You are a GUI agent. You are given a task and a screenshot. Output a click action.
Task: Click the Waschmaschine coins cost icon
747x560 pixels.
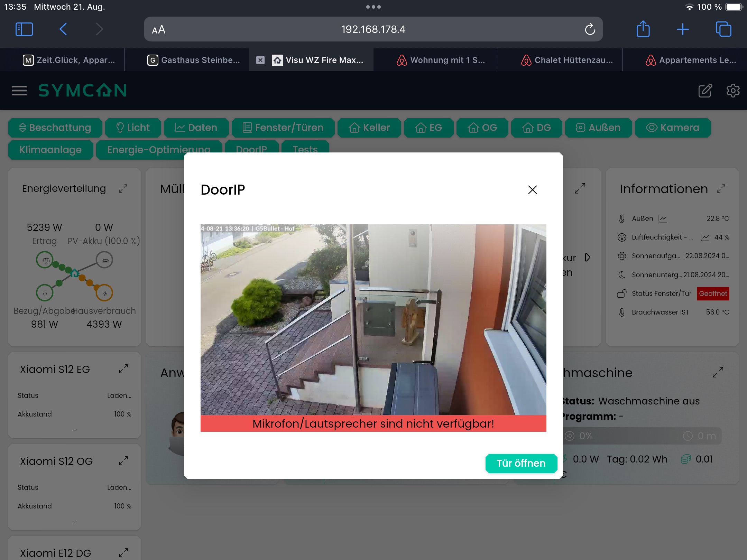(685, 459)
